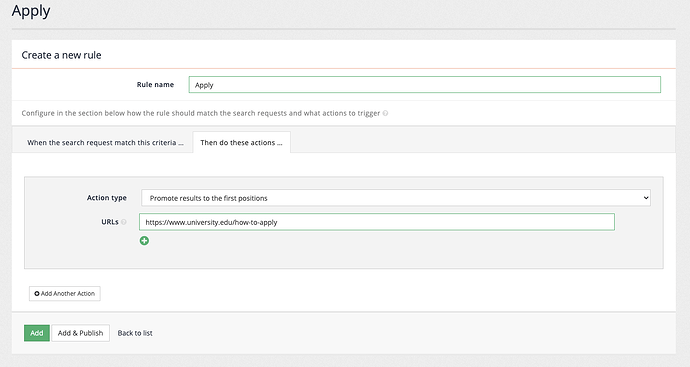Focus the URLs input with how-to-apply address

377,222
